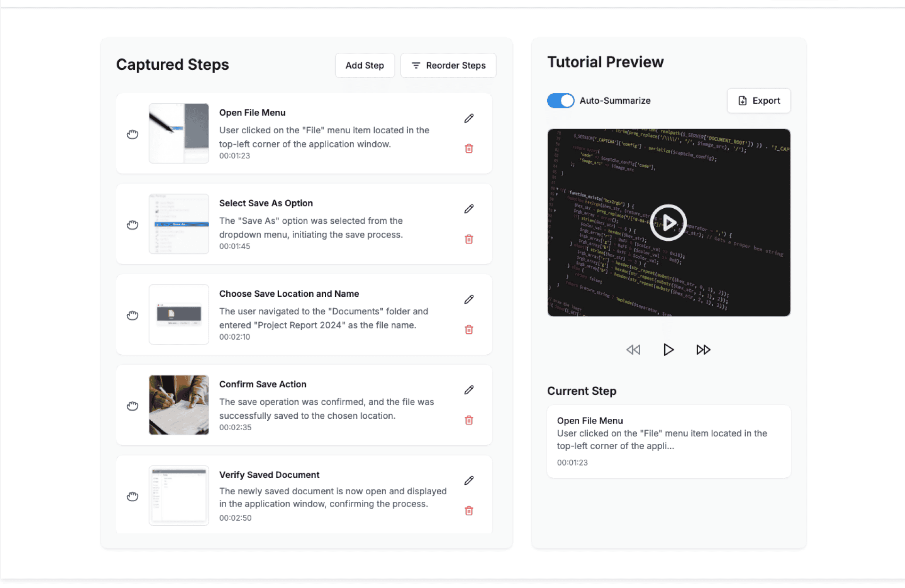Click drag handle of Confirm Save Action step
The width and height of the screenshot is (905, 588).
(132, 406)
